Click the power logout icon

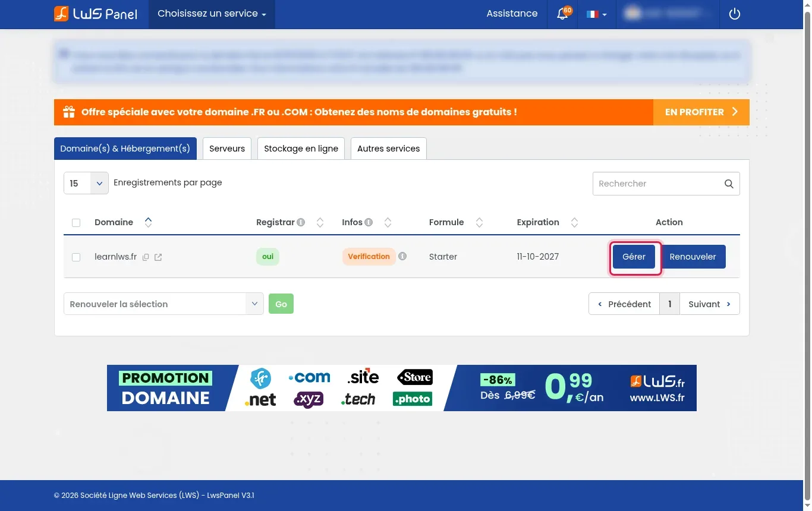point(735,14)
